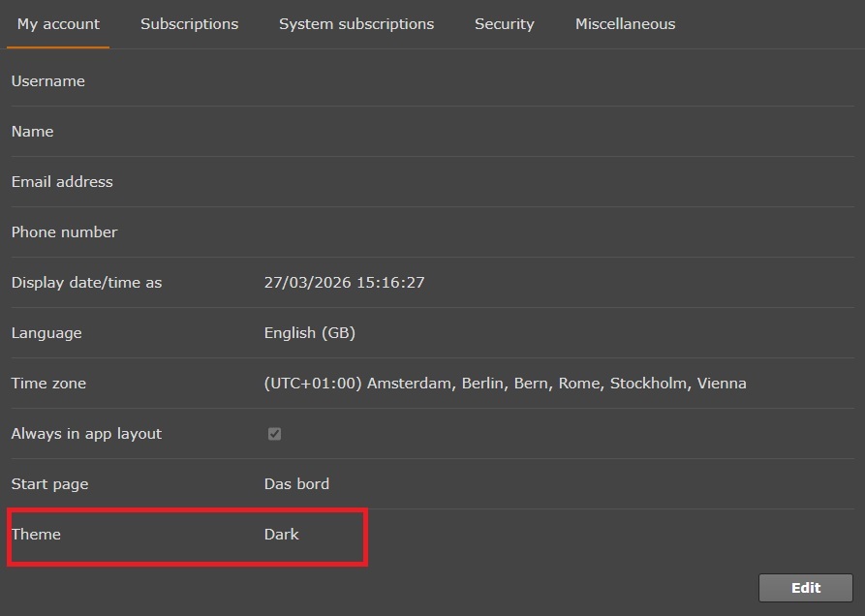Select the Amsterdam time zone value
The image size is (865, 616).
coord(504,384)
